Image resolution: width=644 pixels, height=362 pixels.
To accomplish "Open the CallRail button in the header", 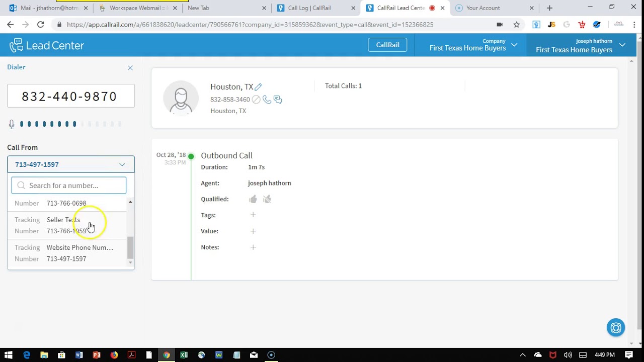I will coord(387,45).
